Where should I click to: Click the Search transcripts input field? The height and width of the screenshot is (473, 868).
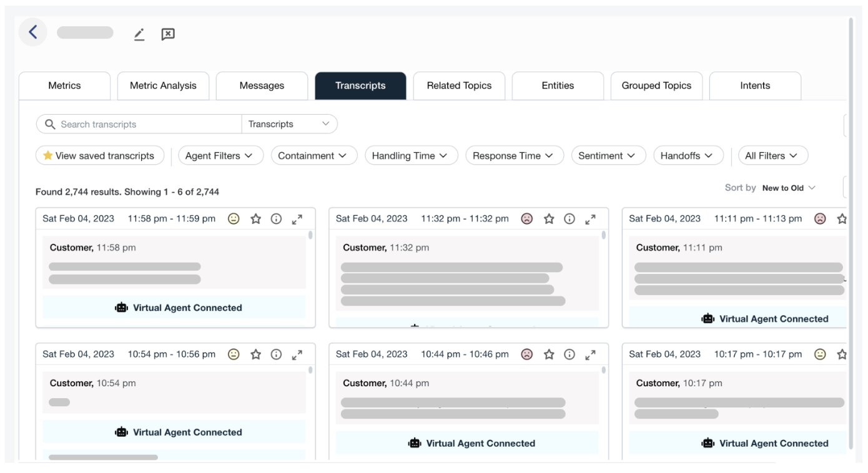click(147, 124)
